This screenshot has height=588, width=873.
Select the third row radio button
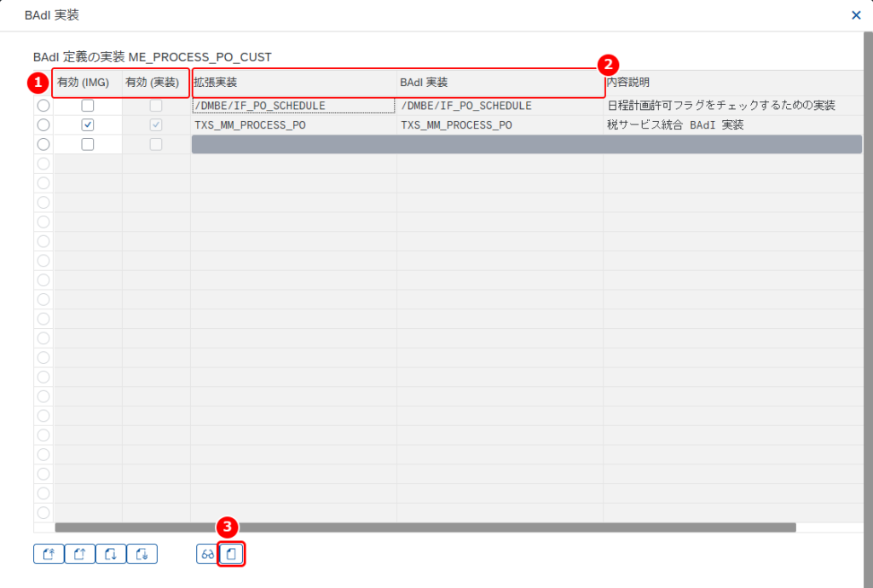pyautogui.click(x=43, y=144)
